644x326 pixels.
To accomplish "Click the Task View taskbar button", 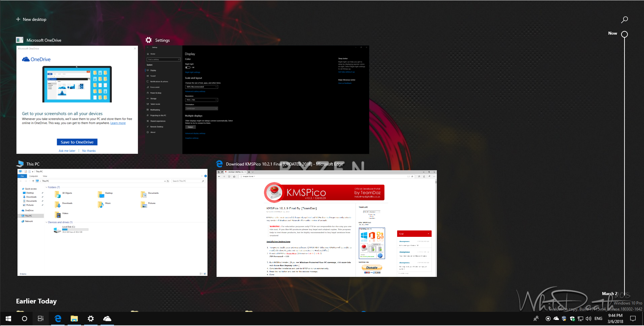I will 41,319.
